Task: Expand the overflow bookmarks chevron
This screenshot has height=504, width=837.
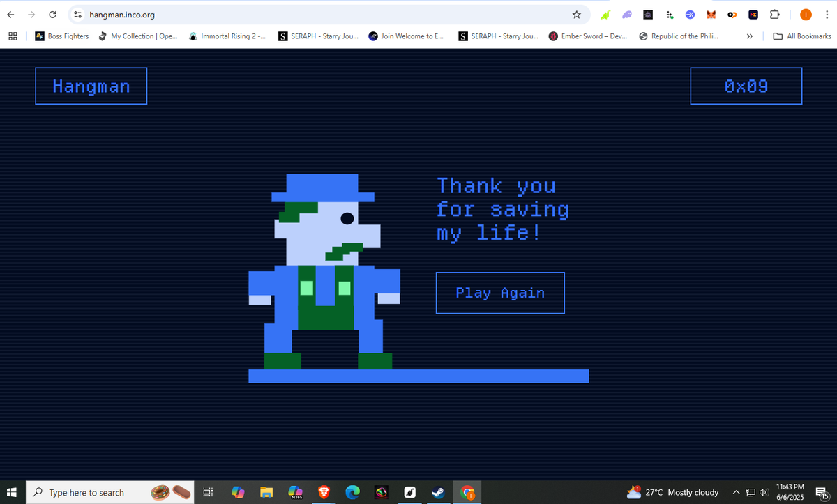Action: (x=749, y=36)
